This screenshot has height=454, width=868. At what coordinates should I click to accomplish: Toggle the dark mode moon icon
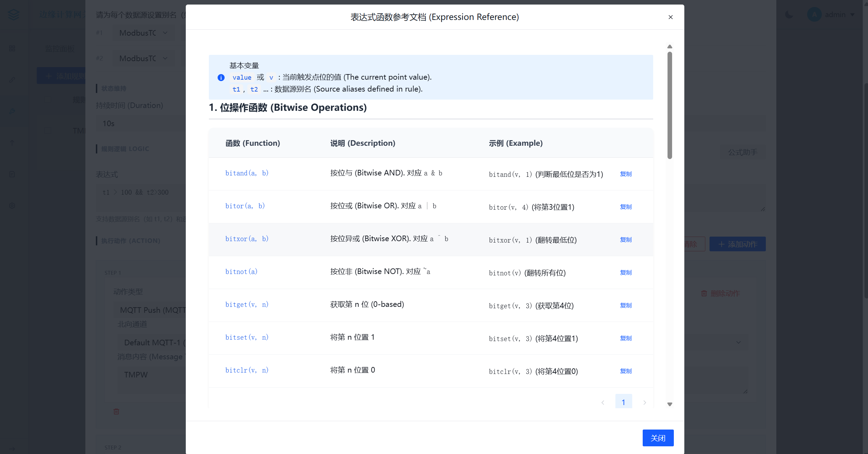point(789,15)
